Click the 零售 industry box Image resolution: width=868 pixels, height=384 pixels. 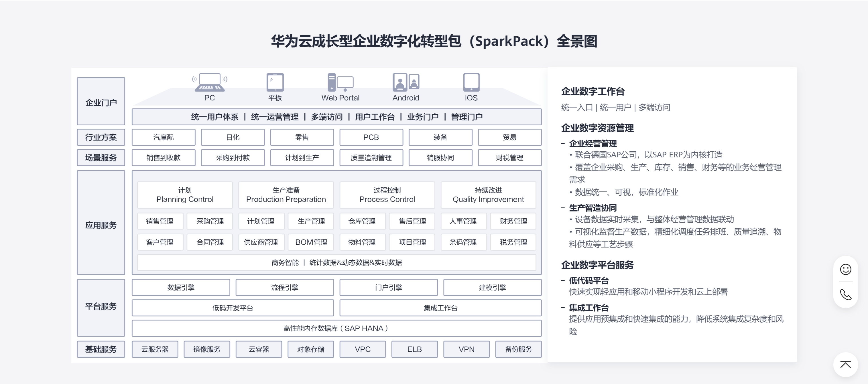click(x=302, y=137)
